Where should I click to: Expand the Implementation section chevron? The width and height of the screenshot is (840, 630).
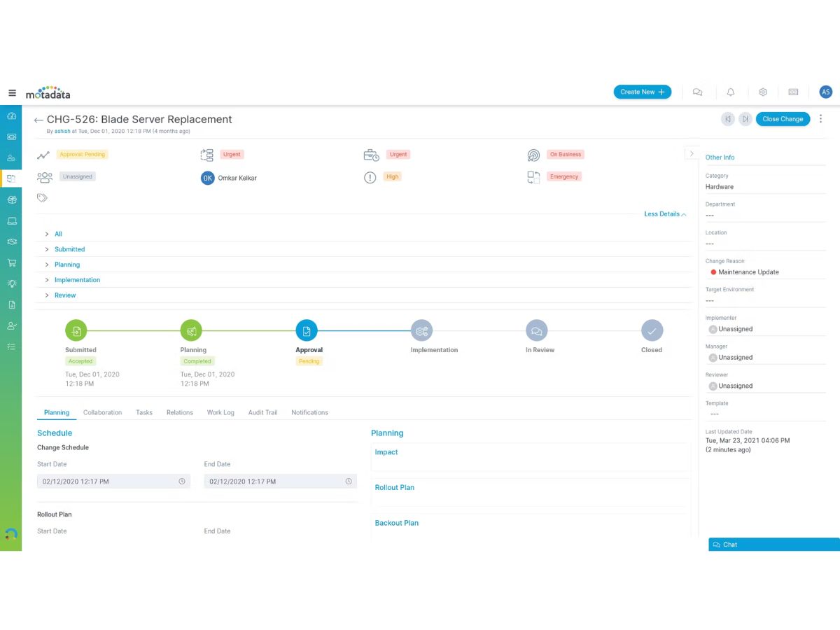tap(47, 280)
